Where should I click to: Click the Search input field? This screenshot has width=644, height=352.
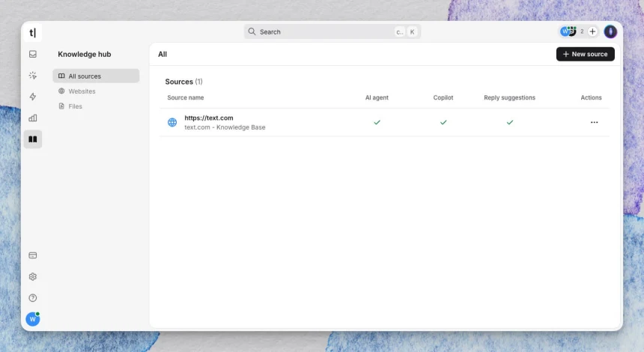click(x=332, y=31)
